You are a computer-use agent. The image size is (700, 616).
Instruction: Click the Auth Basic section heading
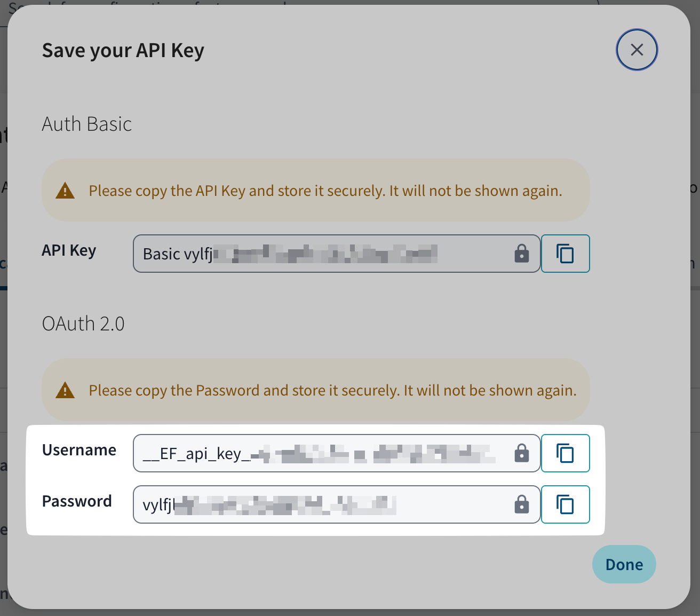(x=87, y=124)
